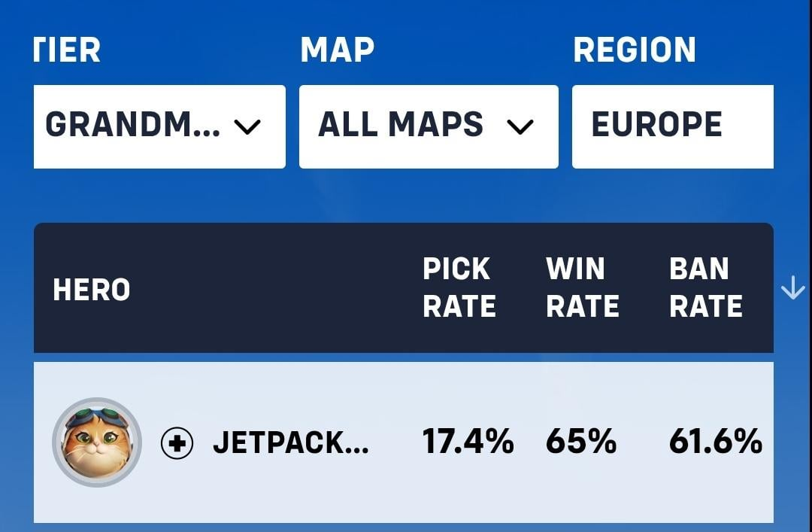Open the All Maps dropdown
Viewport: 812px width, 532px height.
click(429, 126)
